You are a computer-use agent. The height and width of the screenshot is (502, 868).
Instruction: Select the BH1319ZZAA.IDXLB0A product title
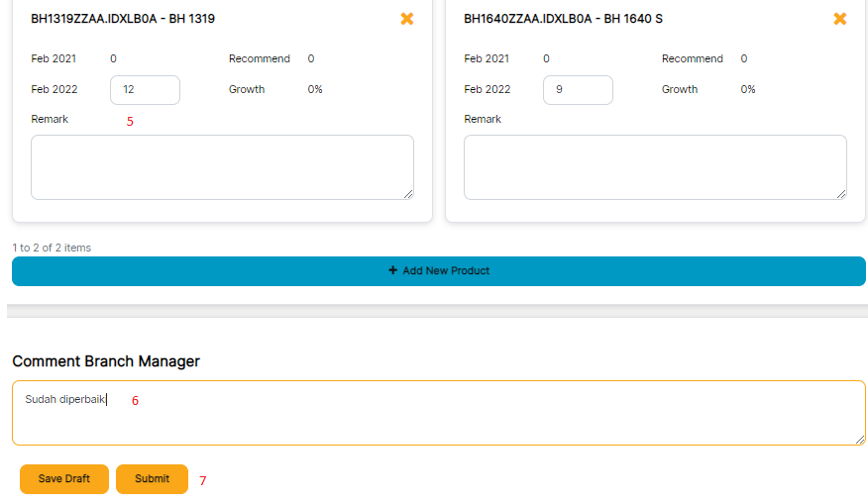[x=123, y=19]
